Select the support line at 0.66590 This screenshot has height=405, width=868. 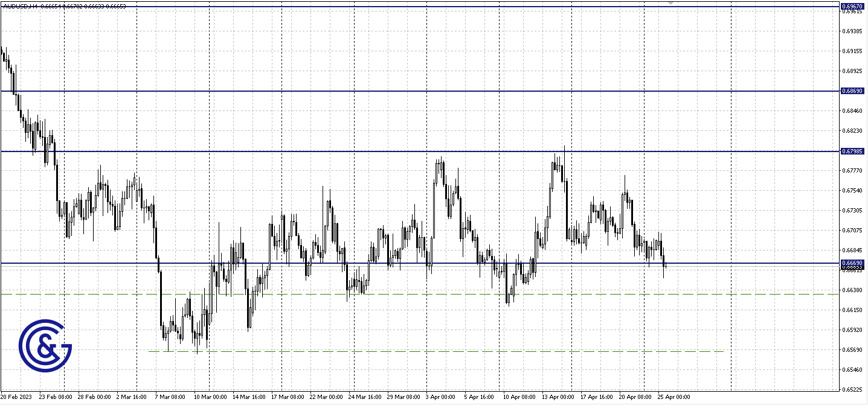click(362, 264)
